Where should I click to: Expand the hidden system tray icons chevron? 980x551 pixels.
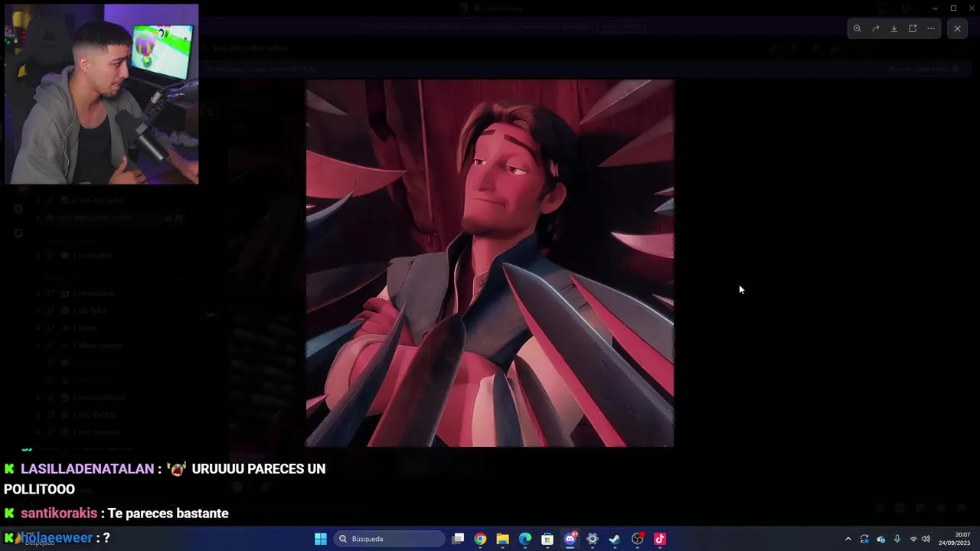click(x=848, y=539)
